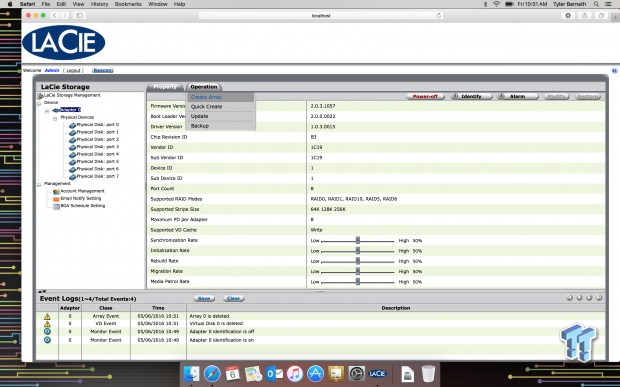
Task: Open Safari from the dock
Action: (212, 373)
